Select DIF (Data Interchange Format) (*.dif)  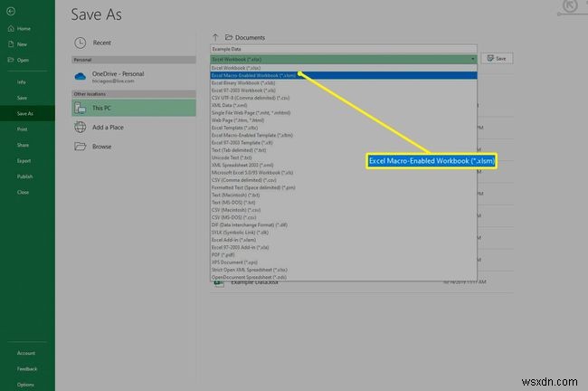point(343,225)
